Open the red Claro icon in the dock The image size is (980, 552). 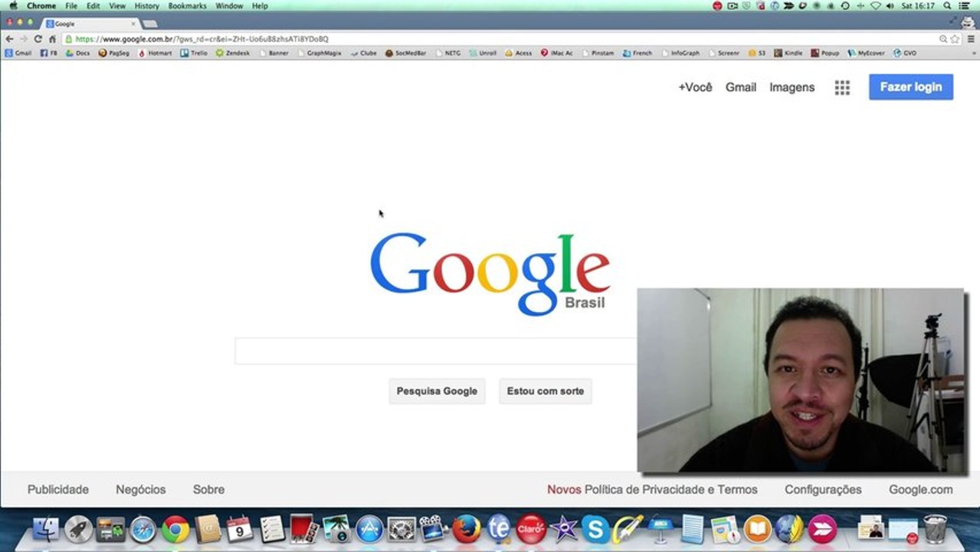(x=531, y=529)
